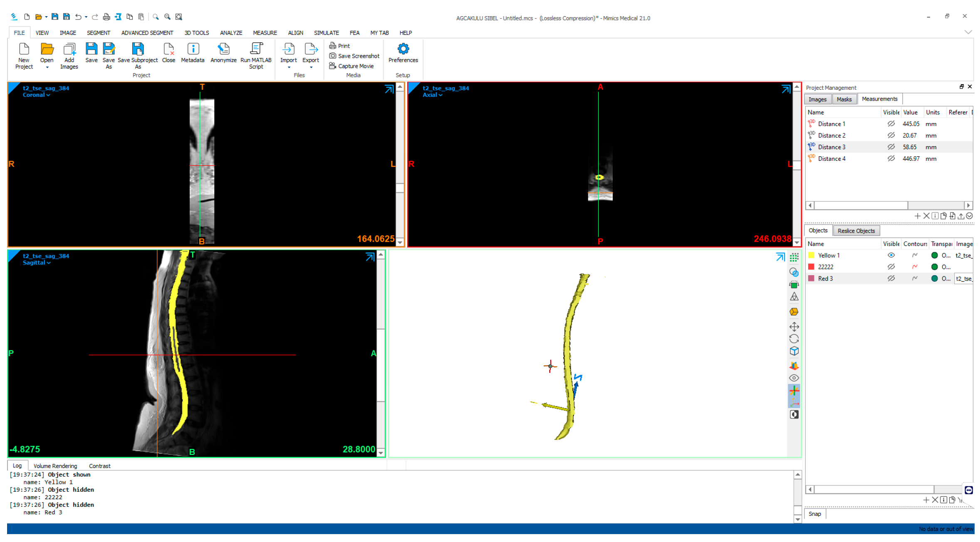Expand the Sagittal view dropdown

pyautogui.click(x=37, y=263)
